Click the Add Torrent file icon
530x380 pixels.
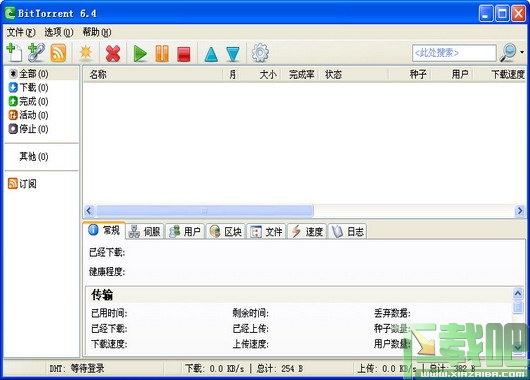click(14, 53)
